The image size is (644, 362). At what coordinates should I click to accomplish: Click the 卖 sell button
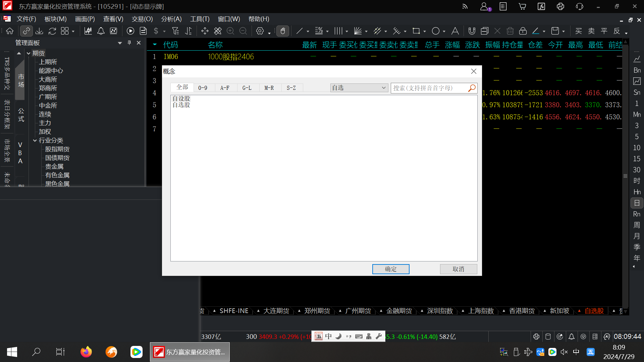(591, 31)
